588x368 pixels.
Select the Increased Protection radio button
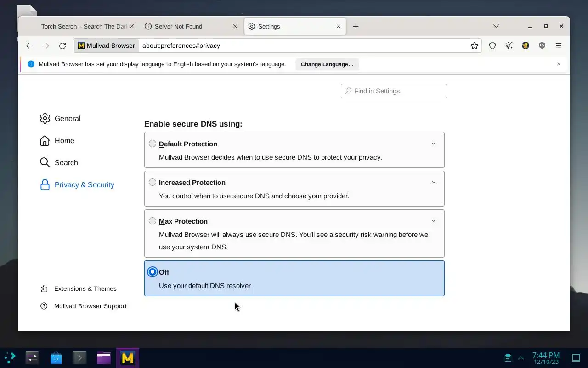click(153, 182)
